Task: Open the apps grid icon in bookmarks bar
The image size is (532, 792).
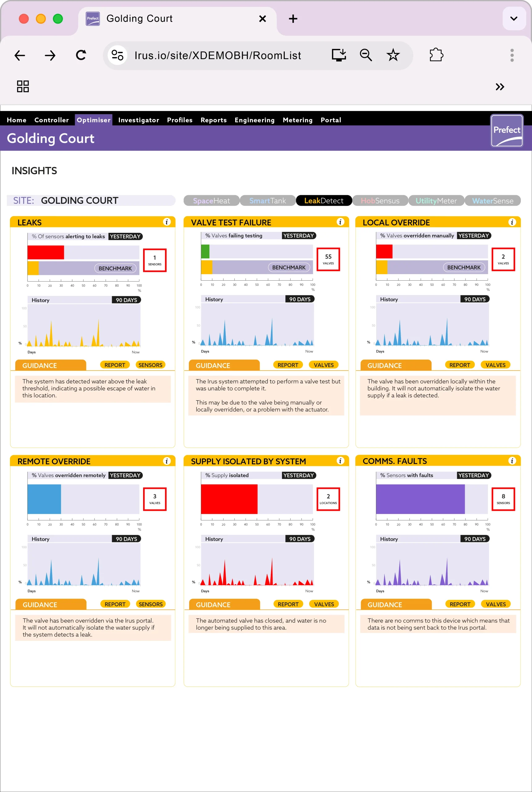Action: point(23,87)
